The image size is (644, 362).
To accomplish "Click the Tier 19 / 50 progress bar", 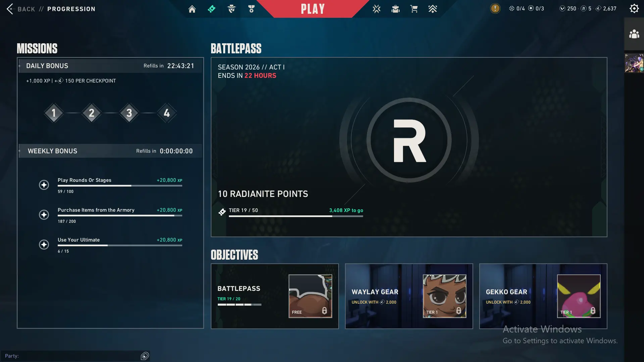I will pos(296,216).
